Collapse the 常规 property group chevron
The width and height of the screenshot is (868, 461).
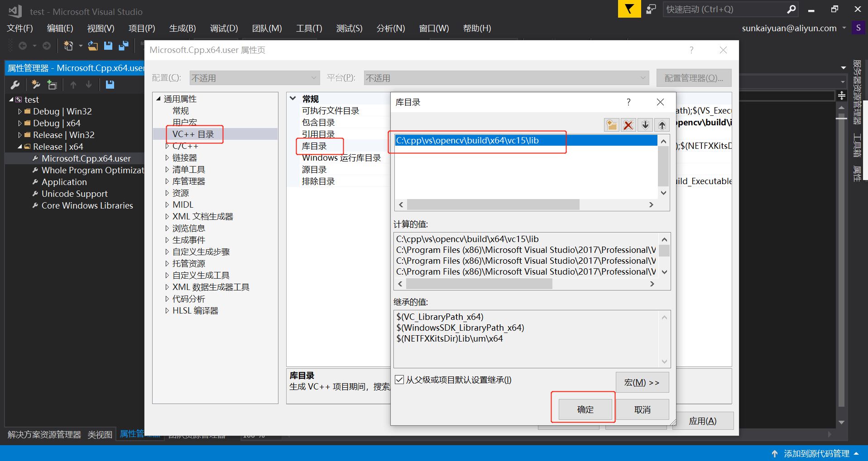[293, 99]
